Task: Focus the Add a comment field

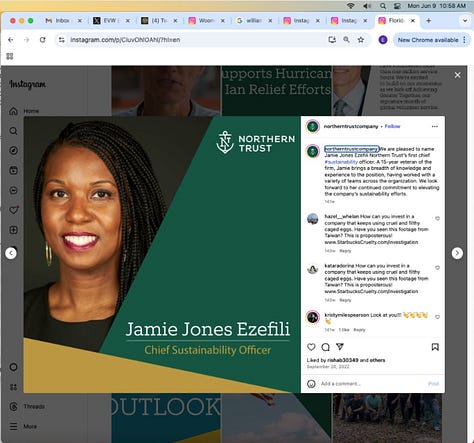Action: tap(372, 384)
